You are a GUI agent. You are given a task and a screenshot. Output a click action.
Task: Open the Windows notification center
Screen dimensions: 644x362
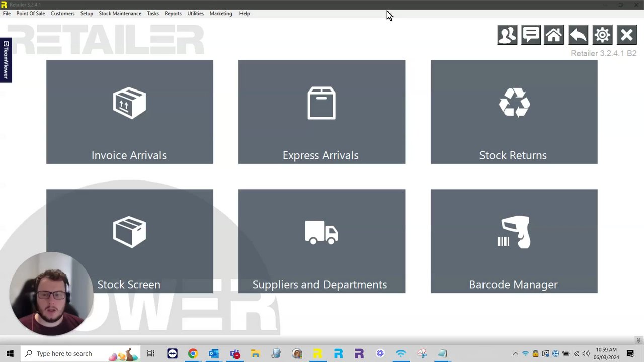click(x=630, y=353)
